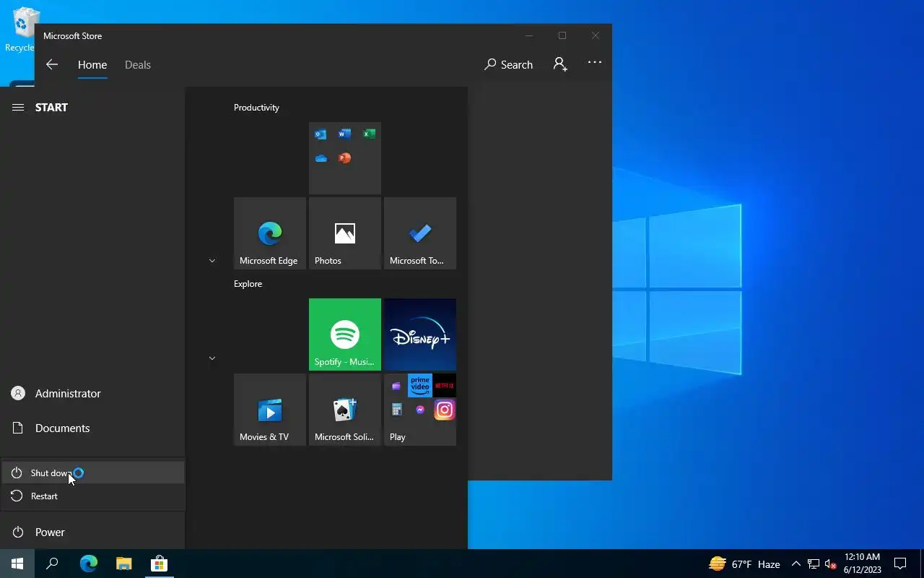Click the Power button in Start
The width and height of the screenshot is (924, 578).
coord(92,532)
